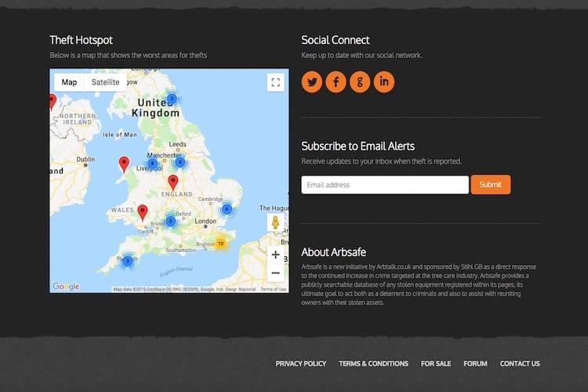Zoom out on the map

click(x=275, y=274)
